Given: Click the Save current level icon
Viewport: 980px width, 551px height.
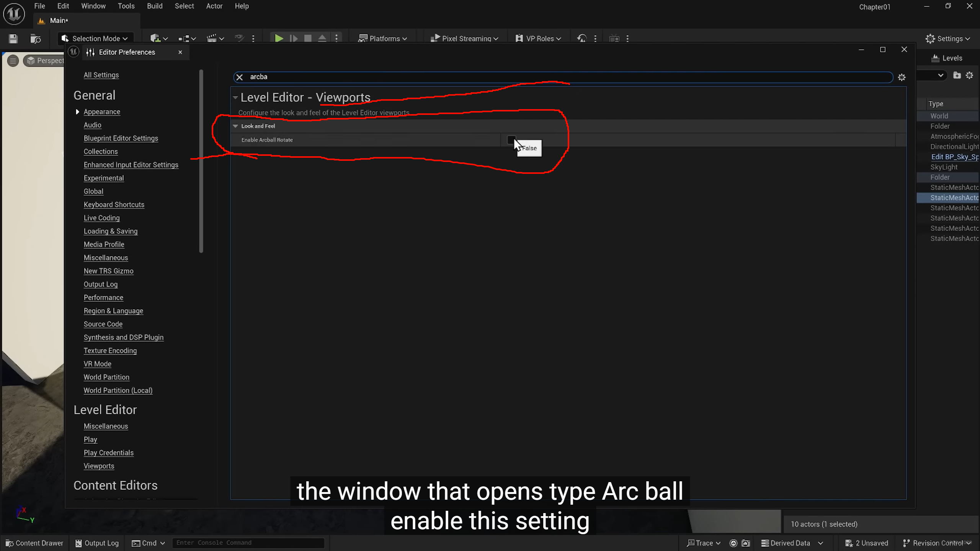Looking at the screenshot, I should click(13, 39).
